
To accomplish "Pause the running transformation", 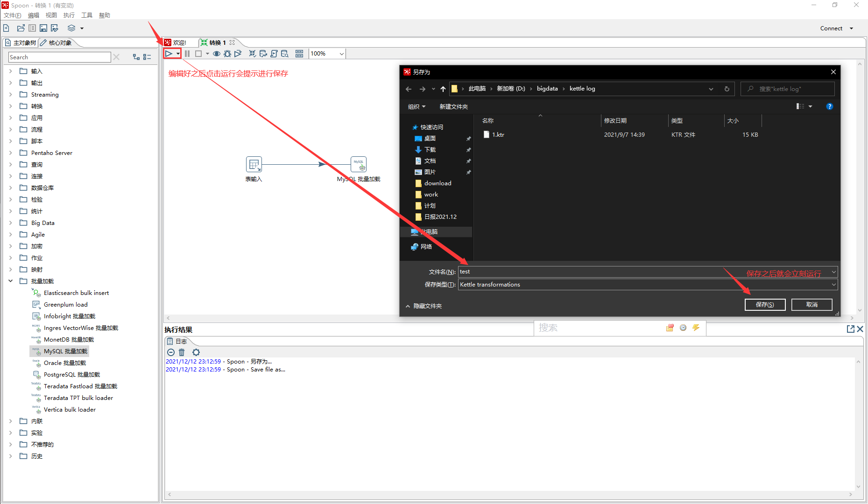I will pos(187,54).
